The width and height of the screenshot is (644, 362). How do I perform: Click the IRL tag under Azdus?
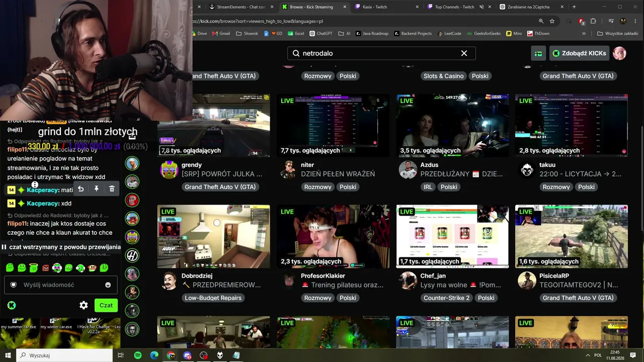[x=428, y=187]
